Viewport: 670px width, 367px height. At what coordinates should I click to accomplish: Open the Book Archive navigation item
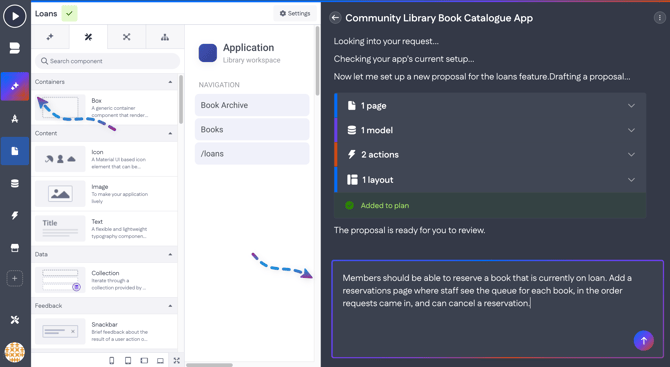[252, 105]
